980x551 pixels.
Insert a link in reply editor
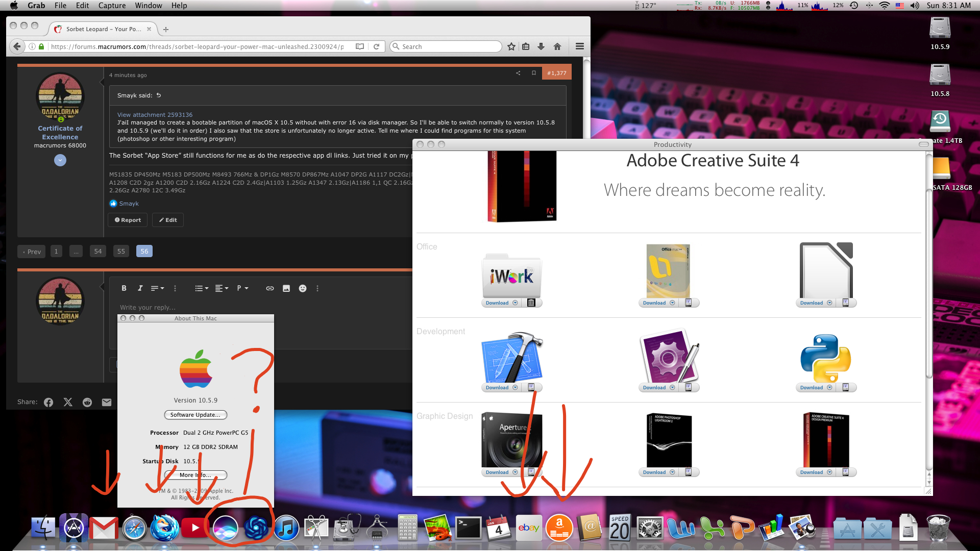269,288
